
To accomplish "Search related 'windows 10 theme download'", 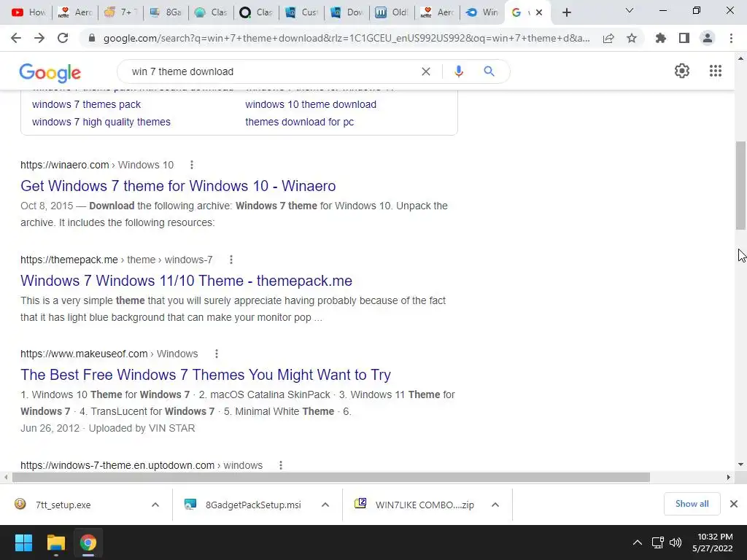I will (x=311, y=104).
